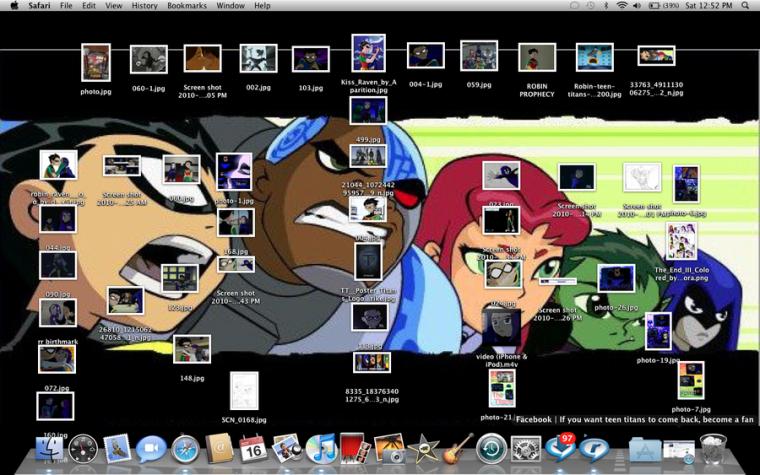This screenshot has width=760, height=475.
Task: Click the Safari compass icon in dock
Action: [185, 449]
